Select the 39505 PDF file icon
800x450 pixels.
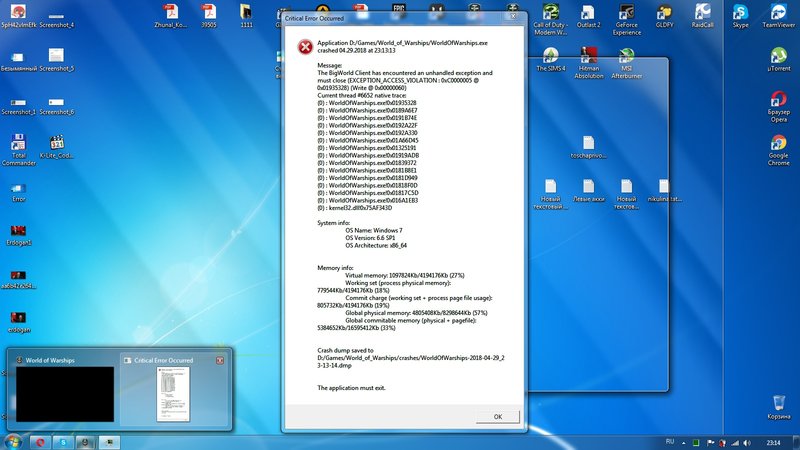[x=208, y=16]
